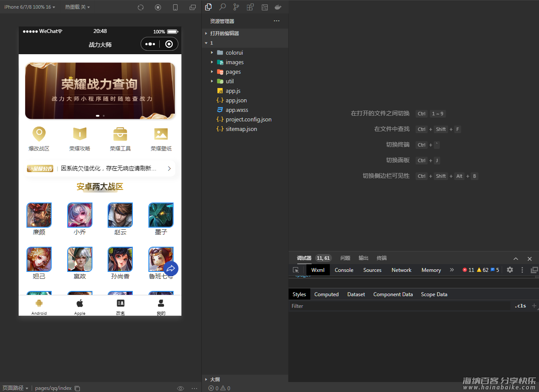This screenshot has height=392, width=539.
Task: Tap the 荣耀工具 toolbox icon
Action: [x=120, y=134]
